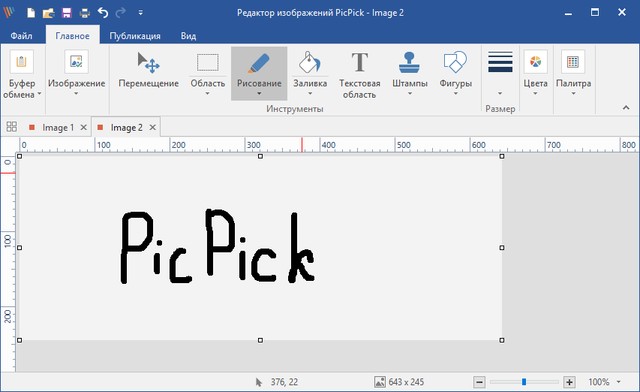Expand the Цвета dropdown arrow
This screenshot has width=640, height=392.
(x=536, y=94)
